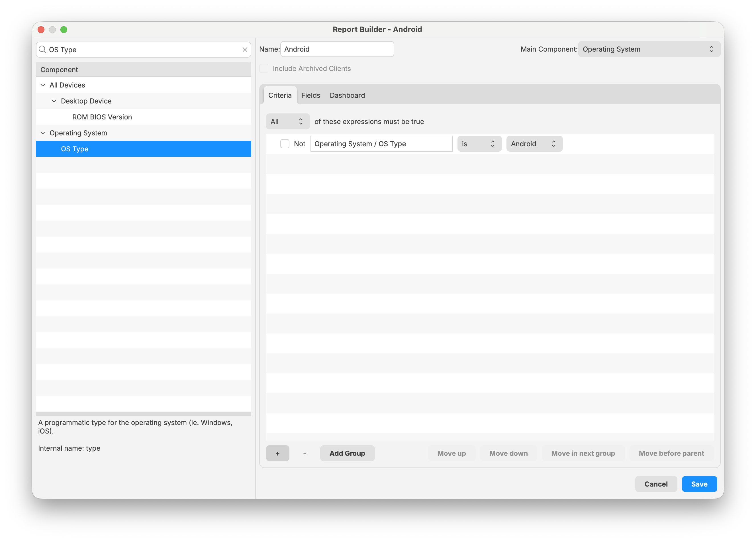Open the All expressions dropdown

(288, 121)
